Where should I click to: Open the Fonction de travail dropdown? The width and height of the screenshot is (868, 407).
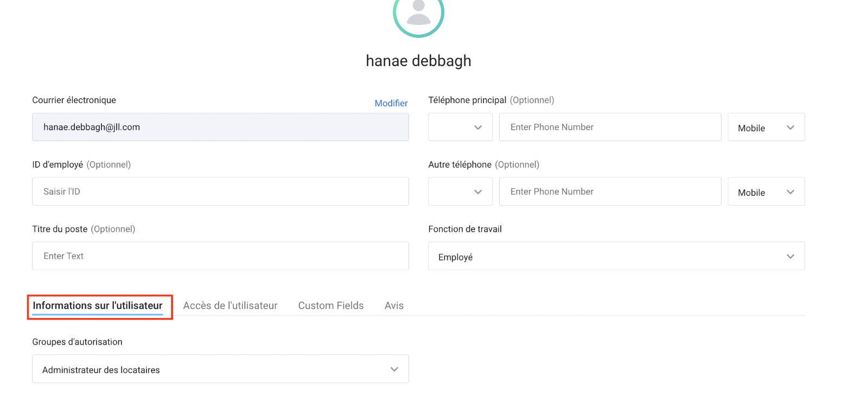tap(616, 256)
